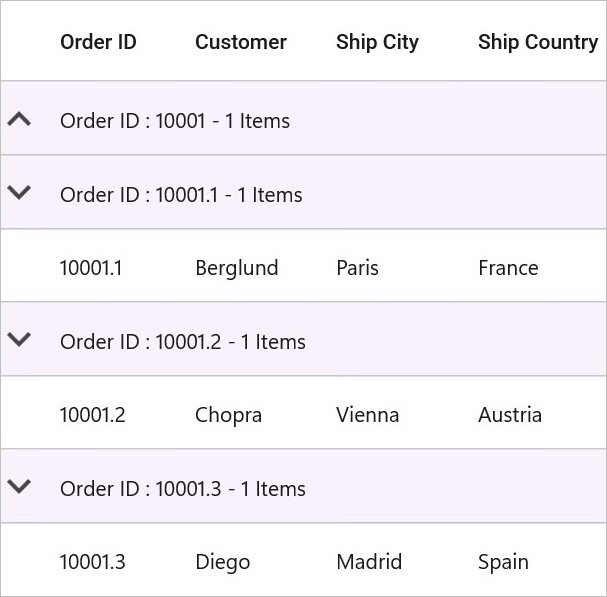Expand the Order ID 10001.1 group chevron

[x=19, y=192]
